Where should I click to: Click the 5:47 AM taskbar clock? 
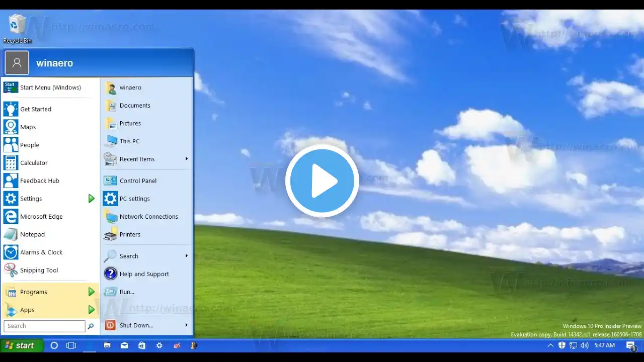tap(605, 345)
